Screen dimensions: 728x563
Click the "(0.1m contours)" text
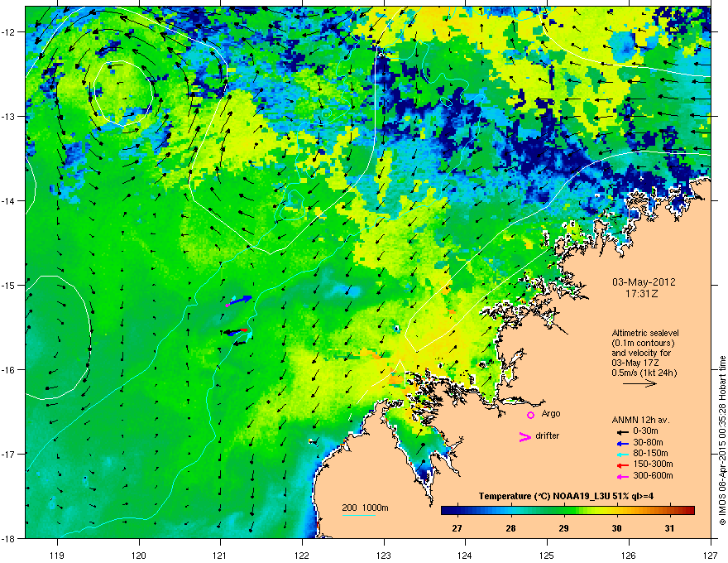644,344
